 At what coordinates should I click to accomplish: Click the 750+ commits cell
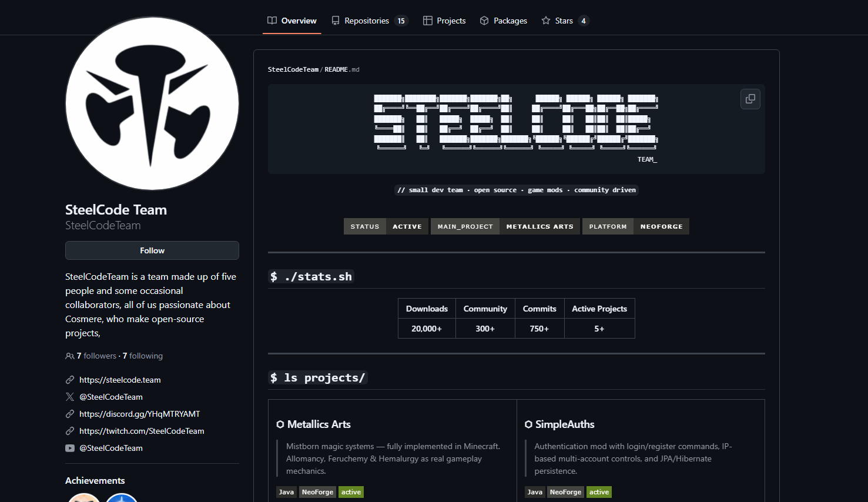[539, 329]
